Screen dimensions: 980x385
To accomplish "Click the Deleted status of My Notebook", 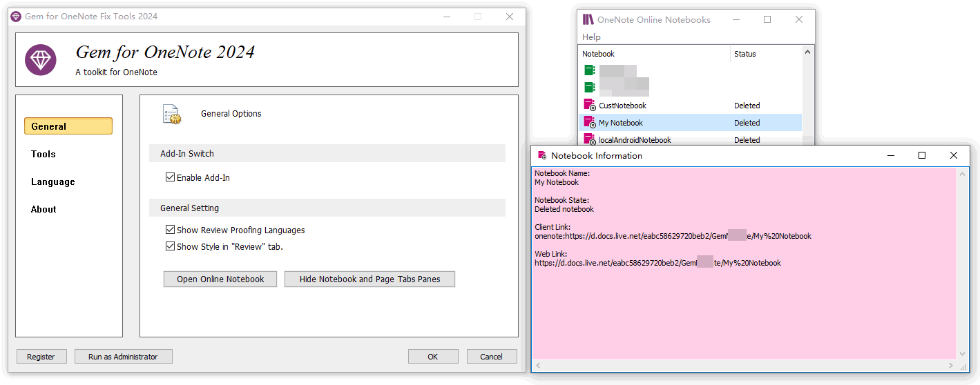I will coord(747,123).
